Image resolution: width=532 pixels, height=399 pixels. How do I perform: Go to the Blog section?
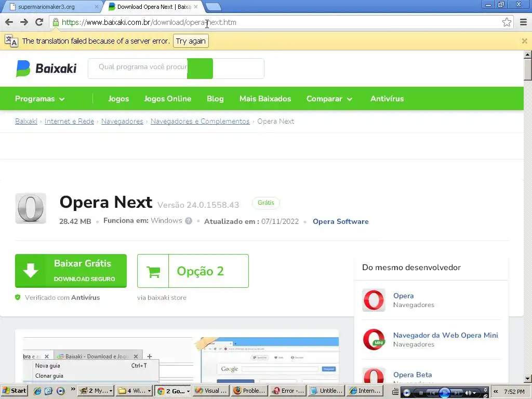point(215,99)
